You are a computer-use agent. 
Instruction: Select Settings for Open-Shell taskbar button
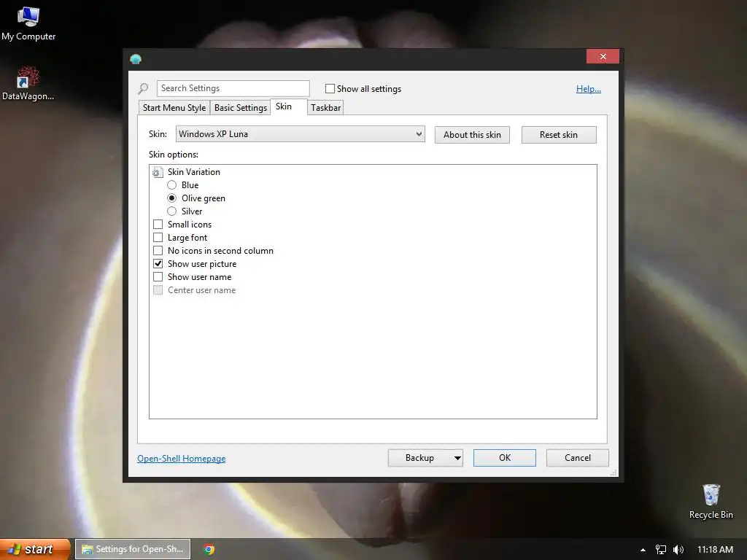[x=133, y=549]
